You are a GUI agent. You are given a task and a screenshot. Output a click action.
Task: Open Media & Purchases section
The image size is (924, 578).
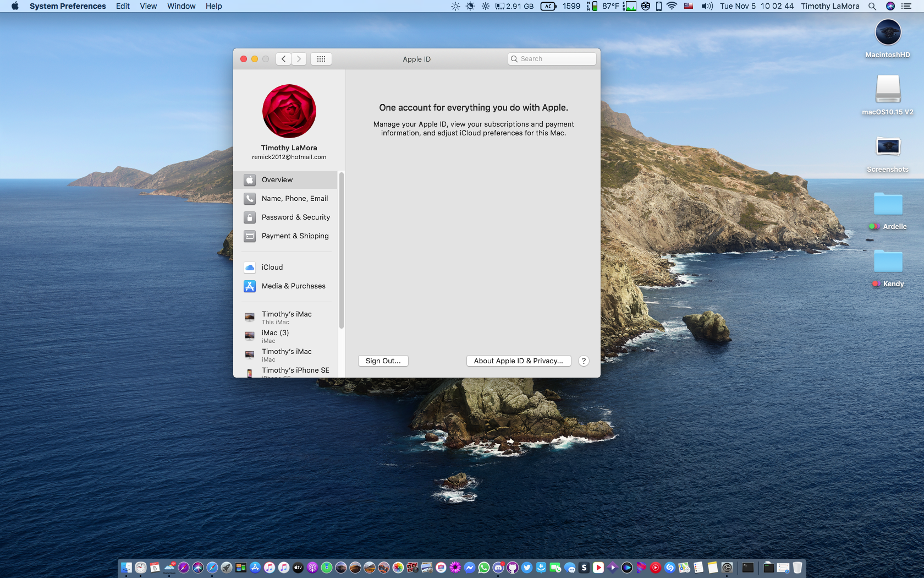pos(285,286)
